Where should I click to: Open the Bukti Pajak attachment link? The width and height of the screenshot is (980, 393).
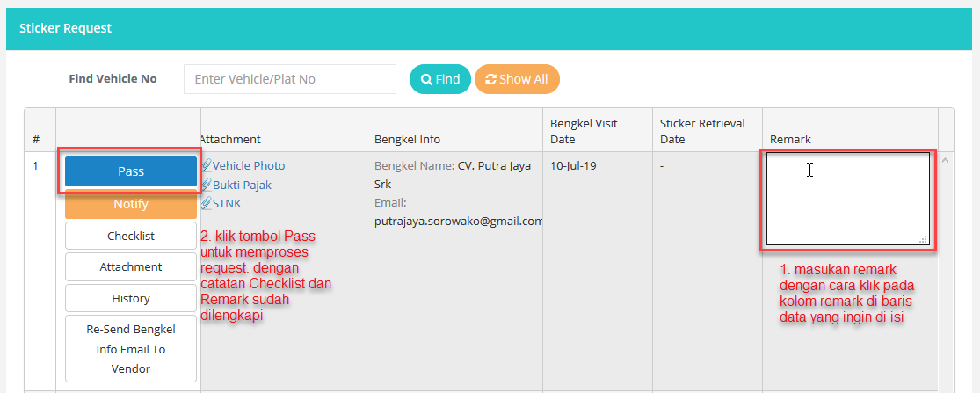[x=242, y=185]
